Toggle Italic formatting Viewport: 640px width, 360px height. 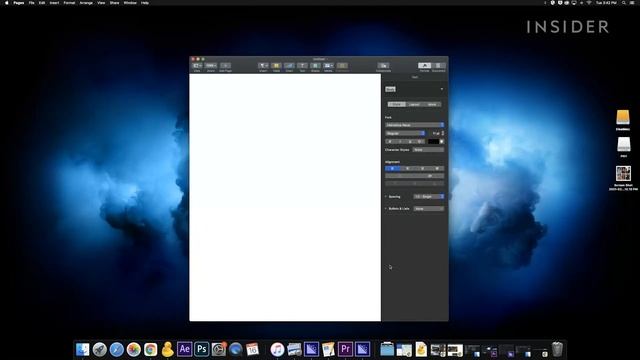point(400,142)
